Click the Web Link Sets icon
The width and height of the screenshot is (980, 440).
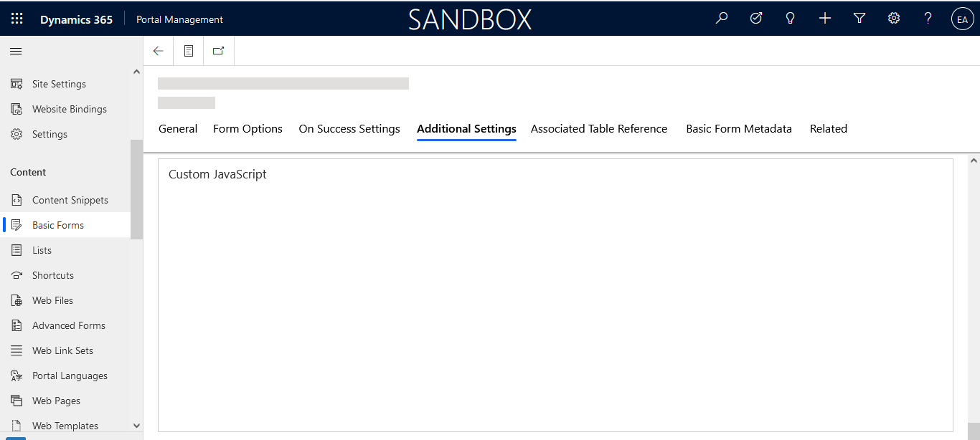click(x=17, y=350)
